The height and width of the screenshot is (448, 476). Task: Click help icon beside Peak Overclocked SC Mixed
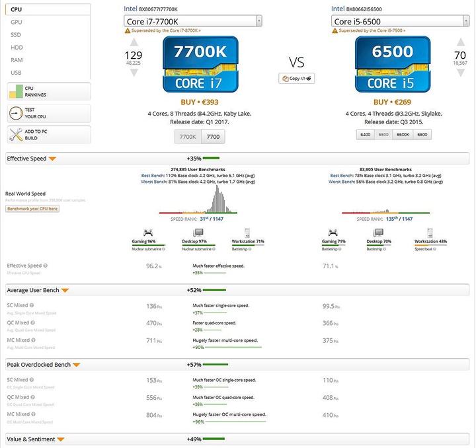[32, 379]
